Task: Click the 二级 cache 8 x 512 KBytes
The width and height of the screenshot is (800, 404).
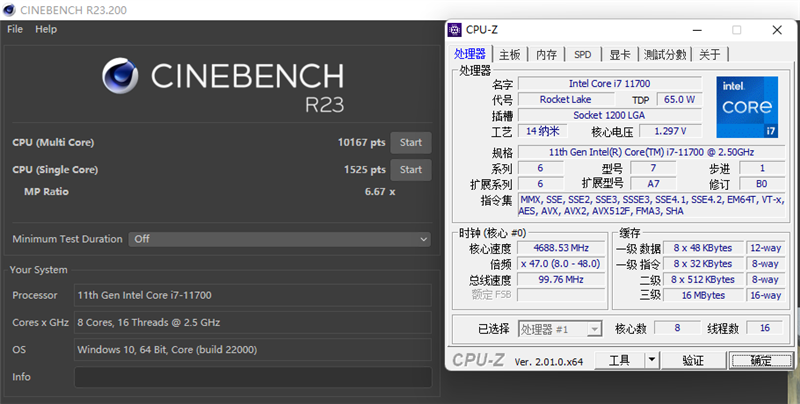Action: click(x=703, y=280)
